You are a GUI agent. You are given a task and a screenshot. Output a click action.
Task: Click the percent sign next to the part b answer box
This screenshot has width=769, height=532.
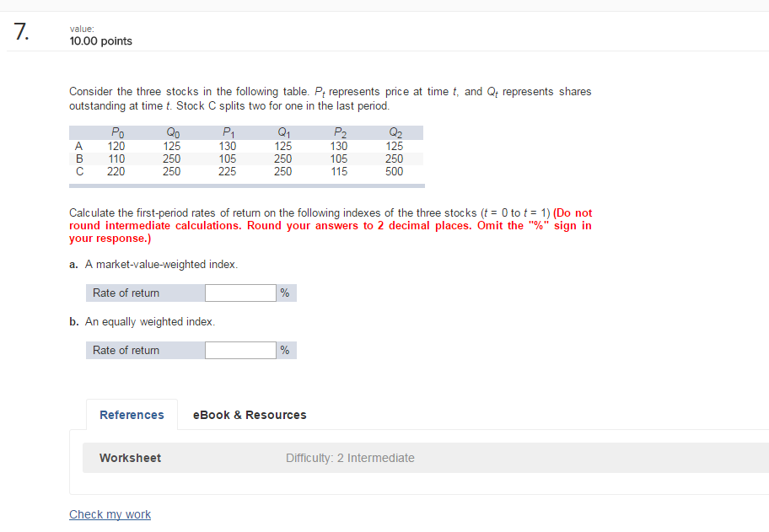click(285, 350)
